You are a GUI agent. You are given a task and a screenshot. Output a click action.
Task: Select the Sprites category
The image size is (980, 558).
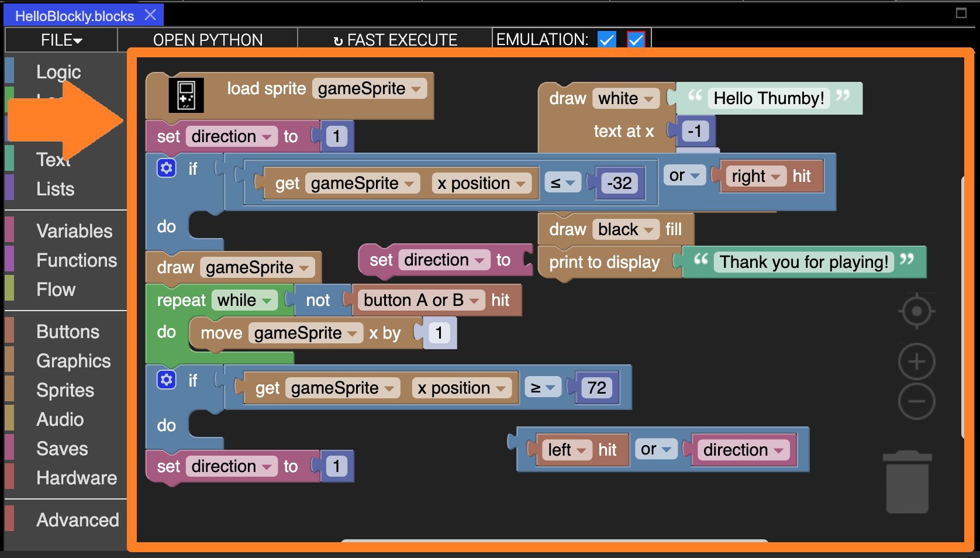(x=65, y=390)
